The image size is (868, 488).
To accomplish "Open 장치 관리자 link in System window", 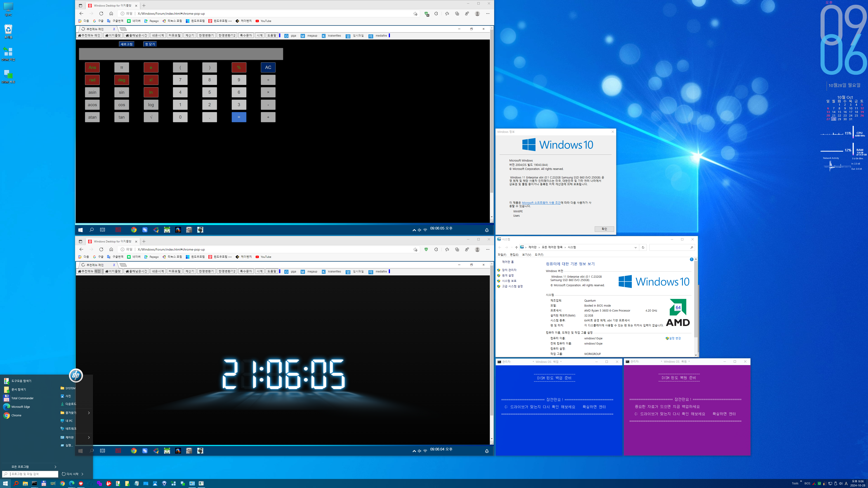I will [x=509, y=270].
